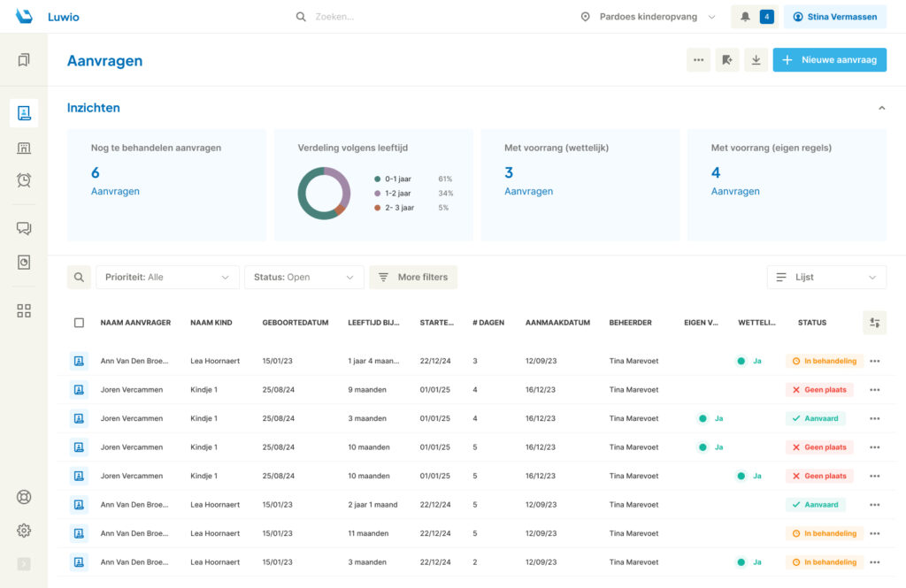
Task: Open the three-dots menu beside Nieuwe aanvraag
Action: [x=699, y=60]
